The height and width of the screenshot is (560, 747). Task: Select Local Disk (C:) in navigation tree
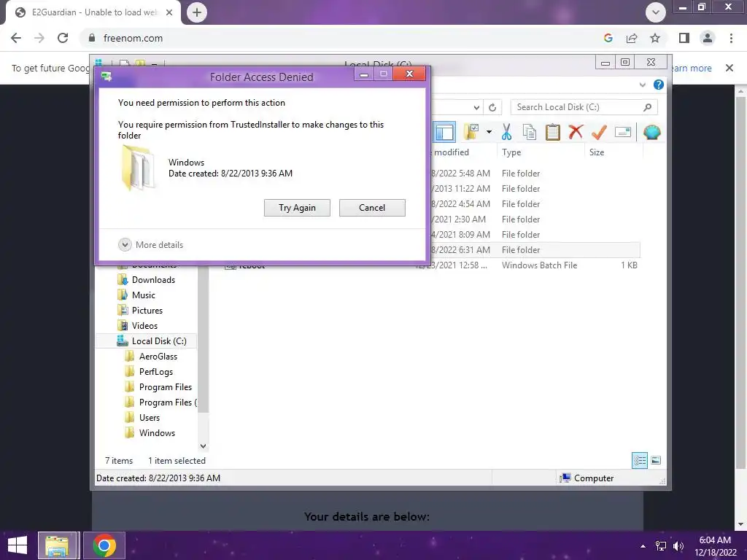point(159,341)
